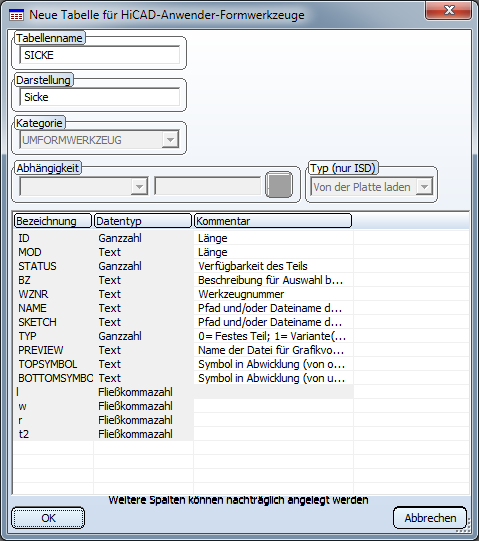
Task: Select the BOTTOMSYMBC row name
Action: click(56, 378)
